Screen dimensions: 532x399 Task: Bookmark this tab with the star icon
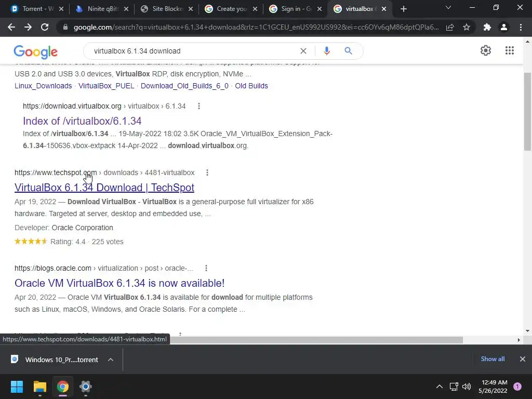[x=467, y=27]
